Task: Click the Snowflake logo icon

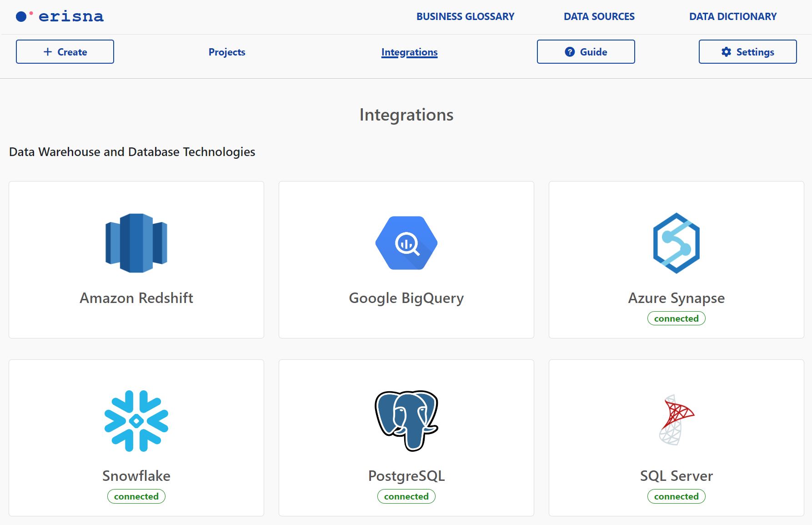Action: 136,421
